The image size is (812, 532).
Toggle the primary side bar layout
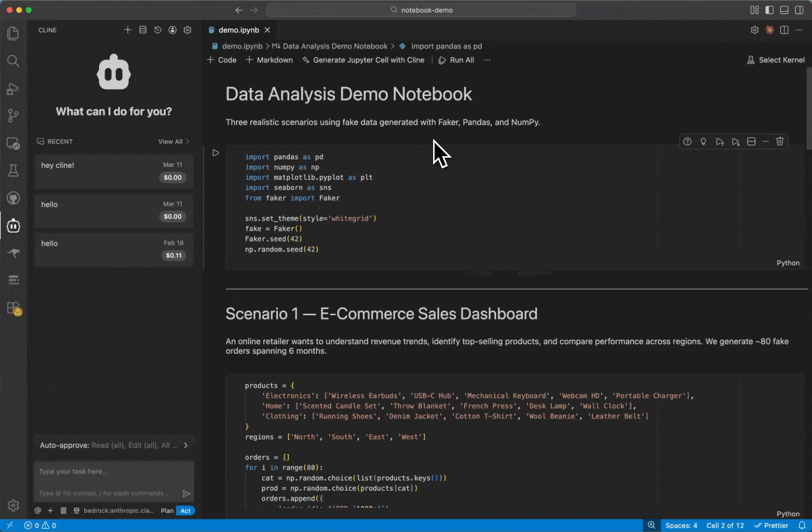[769, 10]
